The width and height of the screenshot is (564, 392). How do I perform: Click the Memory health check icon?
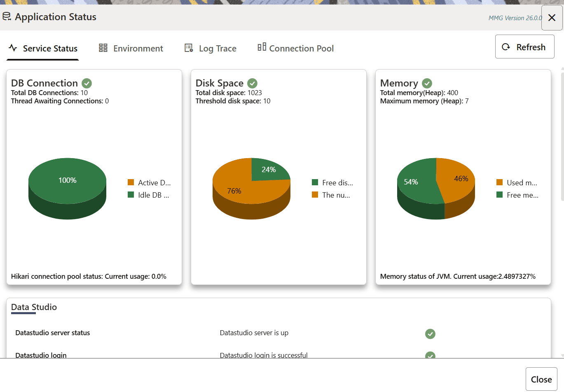pos(427,83)
